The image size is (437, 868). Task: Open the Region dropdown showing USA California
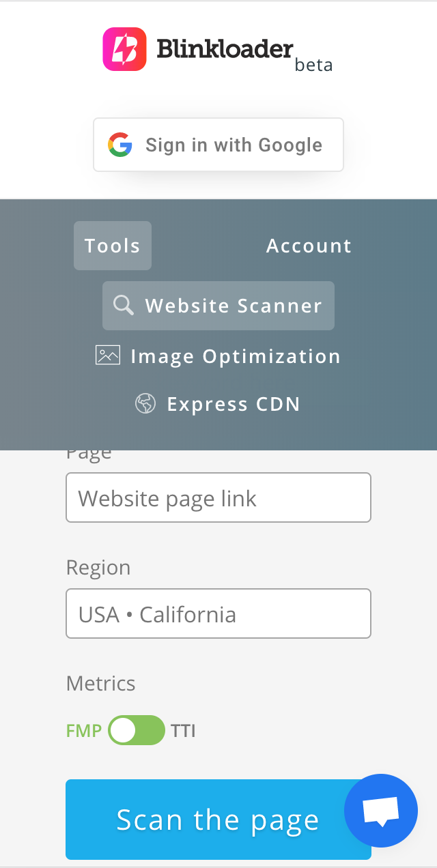point(218,613)
